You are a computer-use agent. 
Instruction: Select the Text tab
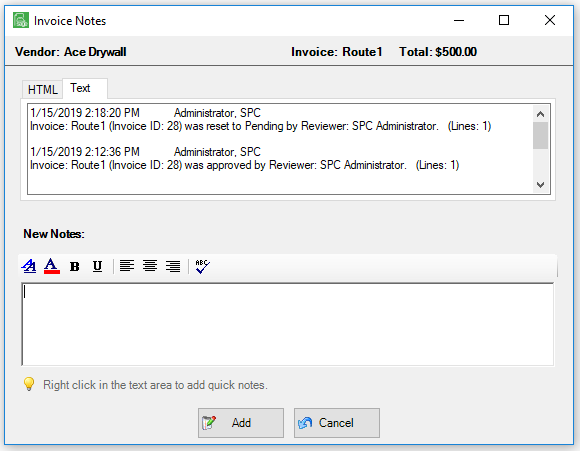coord(85,88)
